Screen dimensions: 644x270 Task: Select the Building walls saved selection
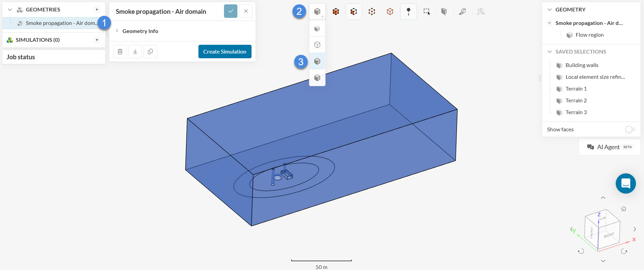[582, 65]
